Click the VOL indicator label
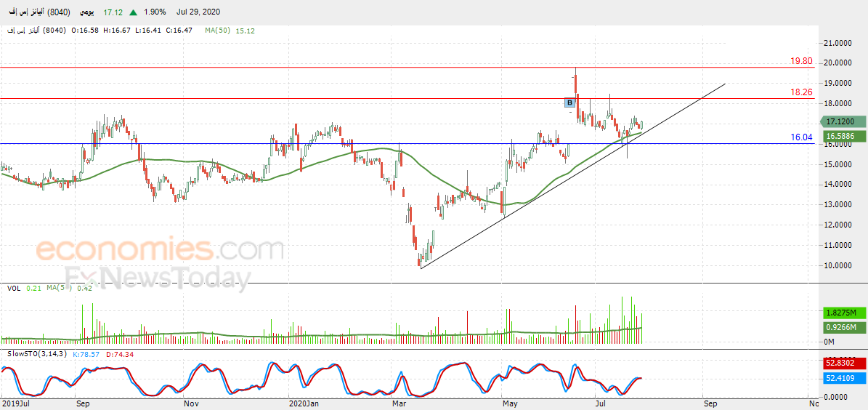Image resolution: width=868 pixels, height=410 pixels. tap(14, 288)
